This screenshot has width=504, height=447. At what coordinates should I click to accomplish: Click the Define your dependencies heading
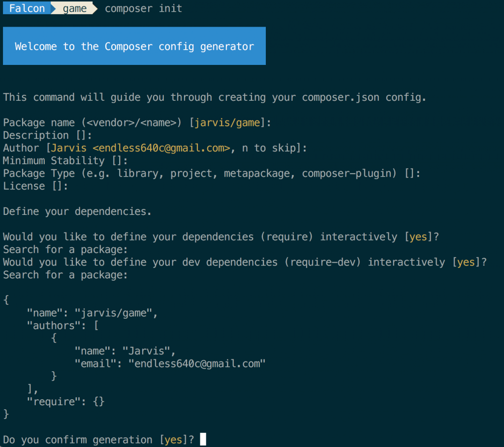click(77, 211)
